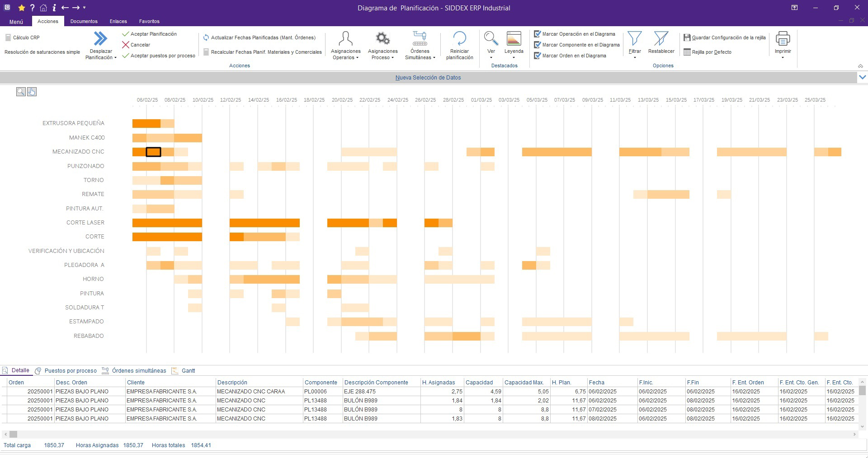Click the Restablecer filter icon
This screenshot has width=868, height=458.
pyautogui.click(x=661, y=39)
